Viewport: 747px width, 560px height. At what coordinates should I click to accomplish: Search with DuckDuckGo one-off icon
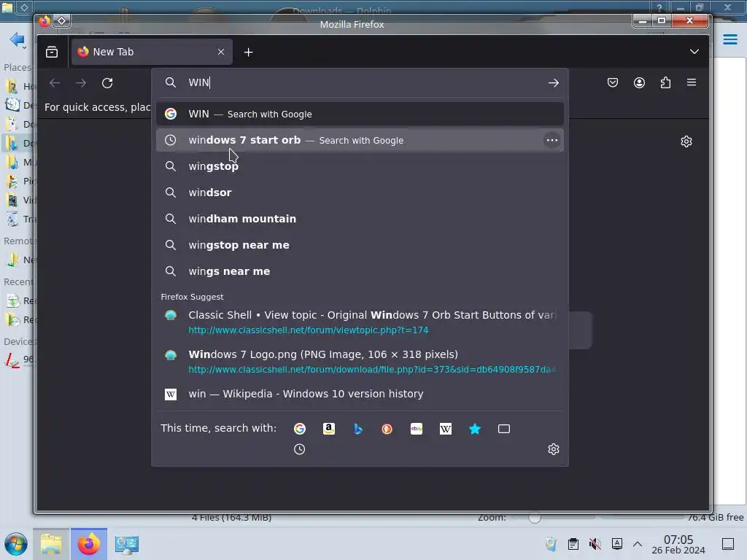click(x=387, y=429)
